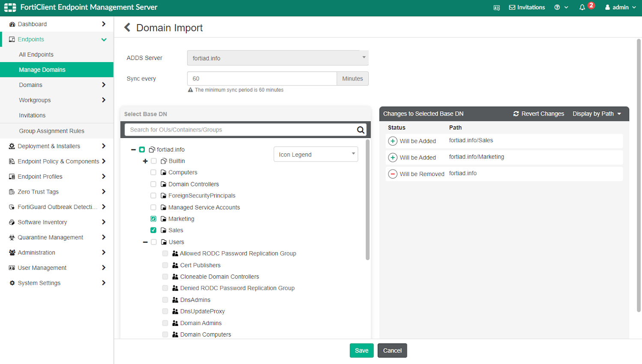
Task: Open the System Settings menu
Action: [39, 283]
